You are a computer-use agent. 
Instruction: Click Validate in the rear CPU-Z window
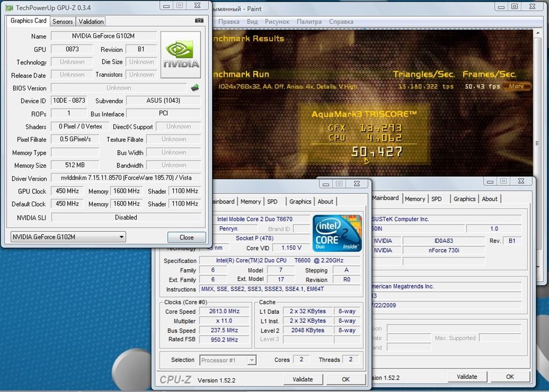tap(467, 376)
